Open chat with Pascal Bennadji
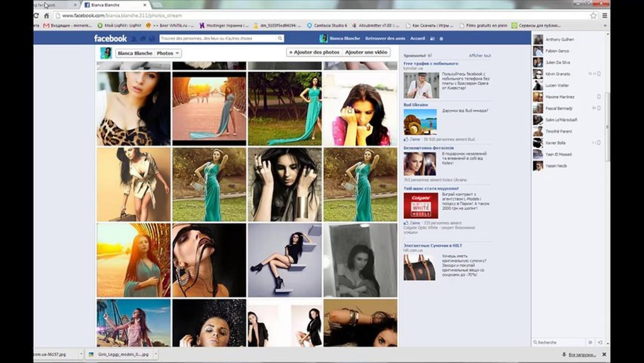Image resolution: width=644 pixels, height=363 pixels. click(x=568, y=108)
